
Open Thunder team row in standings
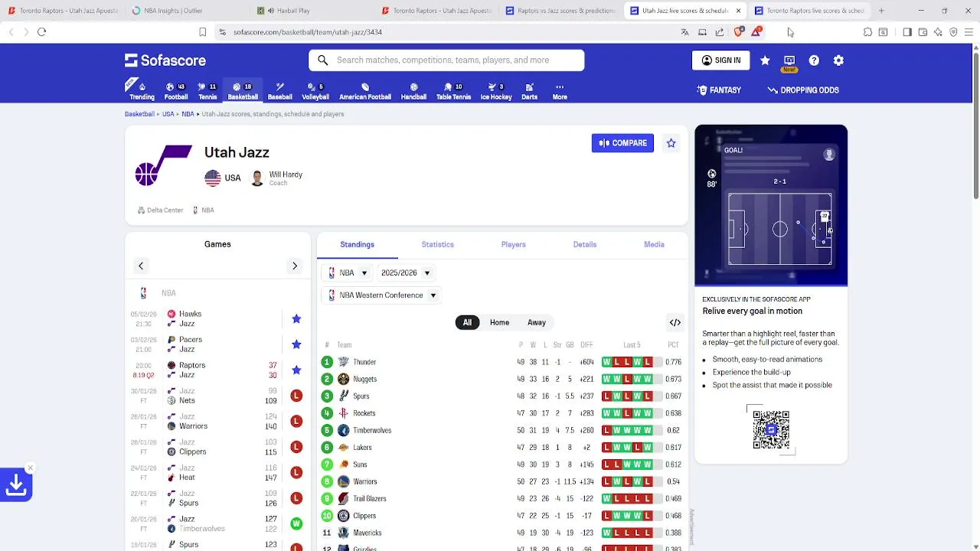coord(502,362)
